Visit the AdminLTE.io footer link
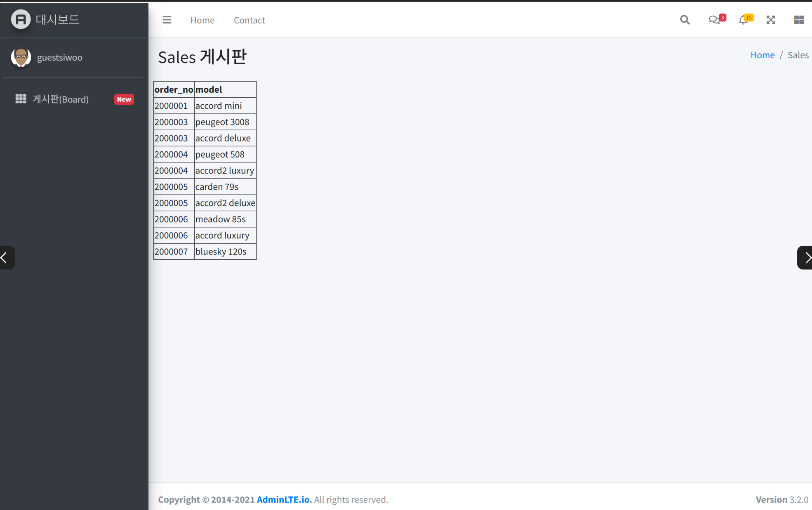The width and height of the screenshot is (812, 510). pyautogui.click(x=284, y=499)
